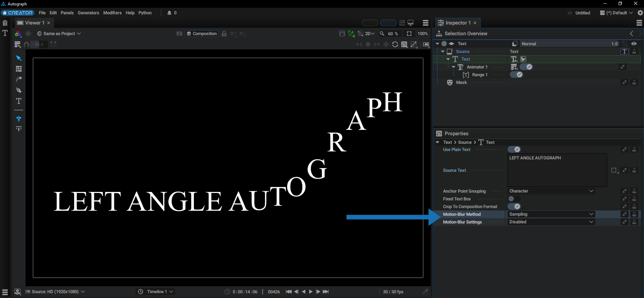The width and height of the screenshot is (644, 298).
Task: Open the Modifiers menu
Action: pyautogui.click(x=112, y=13)
